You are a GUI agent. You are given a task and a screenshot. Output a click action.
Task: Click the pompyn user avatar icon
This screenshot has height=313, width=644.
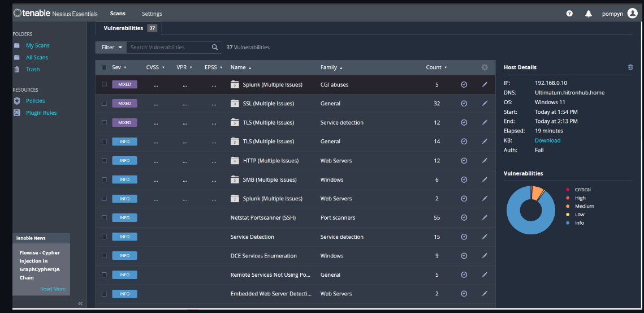click(633, 14)
